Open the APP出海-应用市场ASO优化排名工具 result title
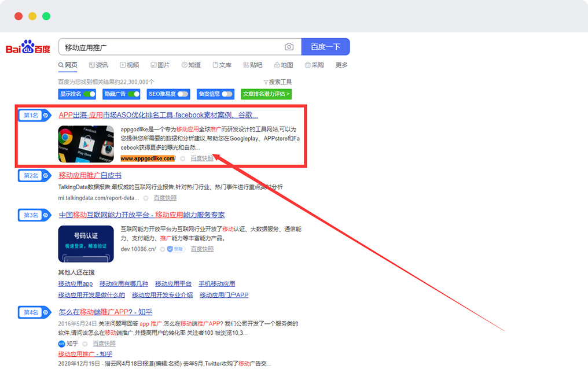The height and width of the screenshot is (369, 588). coord(158,115)
